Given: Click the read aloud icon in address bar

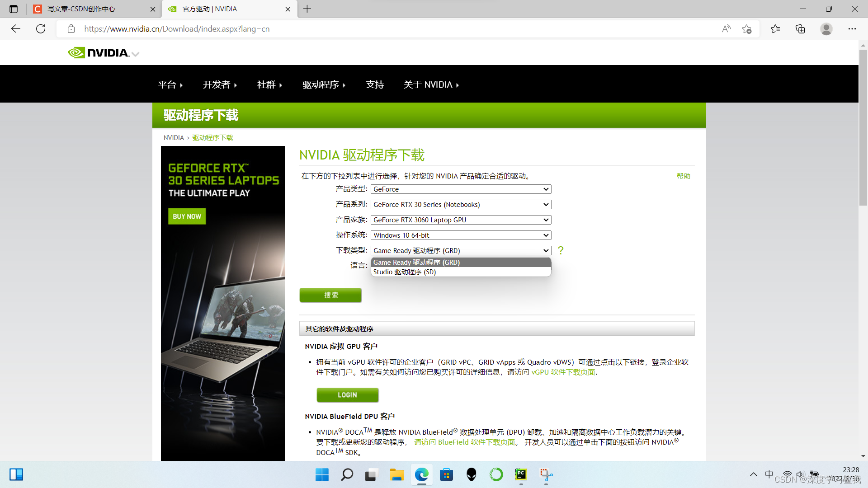Looking at the screenshot, I should 726,29.
